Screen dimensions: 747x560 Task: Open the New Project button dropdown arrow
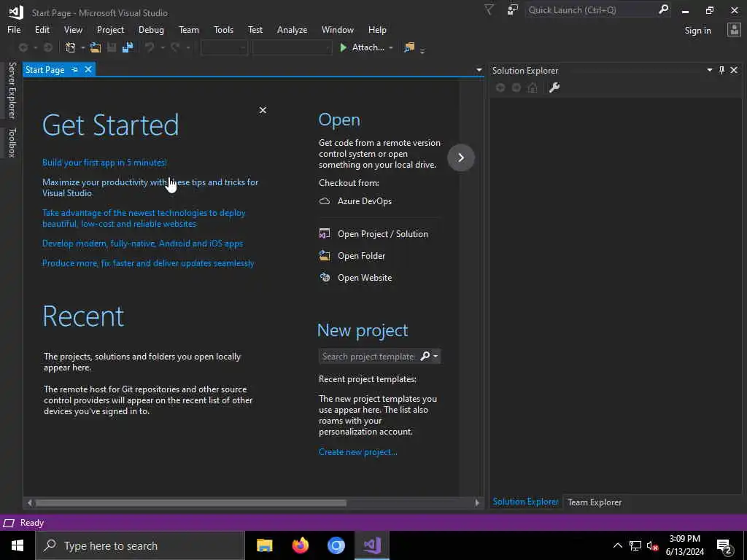click(83, 47)
